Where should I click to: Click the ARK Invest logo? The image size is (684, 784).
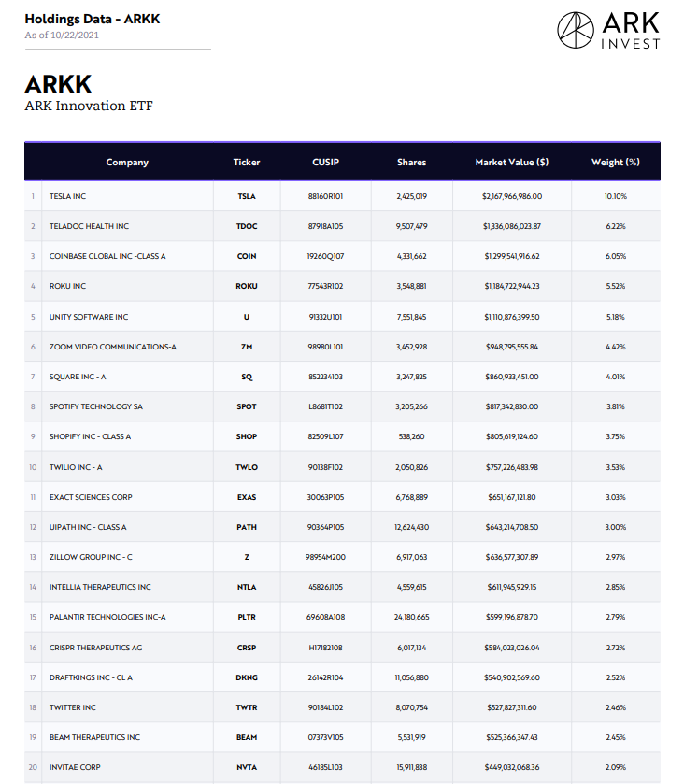tap(608, 31)
